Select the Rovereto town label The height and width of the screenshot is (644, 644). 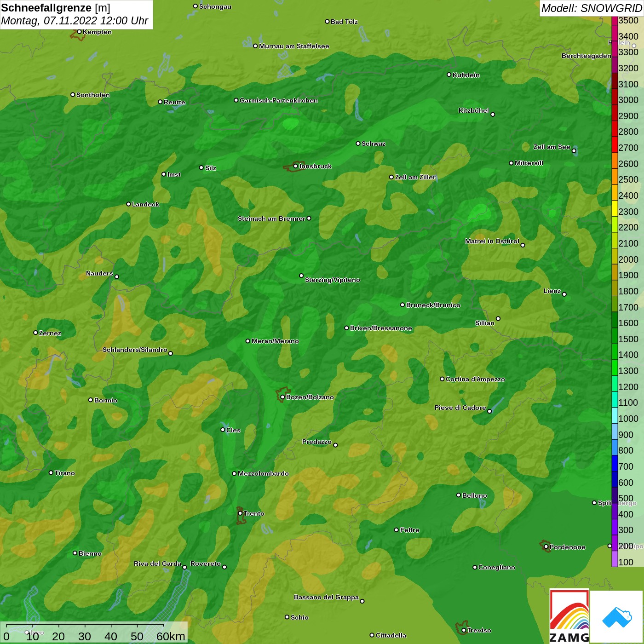[x=205, y=563]
